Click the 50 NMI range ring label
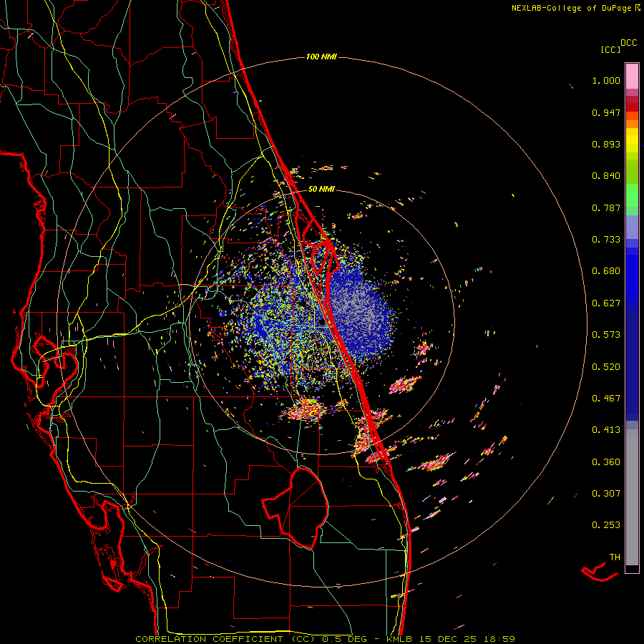The height and width of the screenshot is (644, 644). [x=321, y=190]
